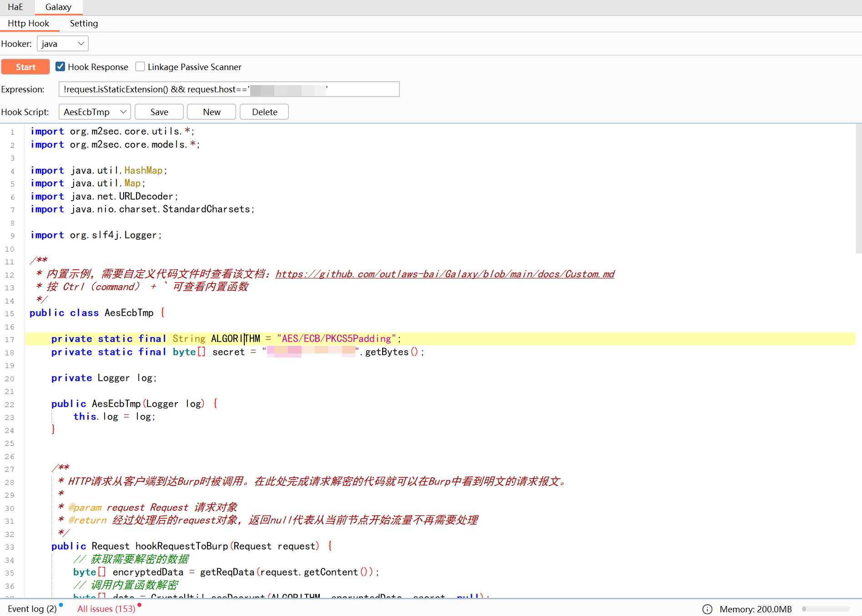Click 'import java.net.URLDecoder;' line
Screen dimensions: 862x616
point(104,197)
